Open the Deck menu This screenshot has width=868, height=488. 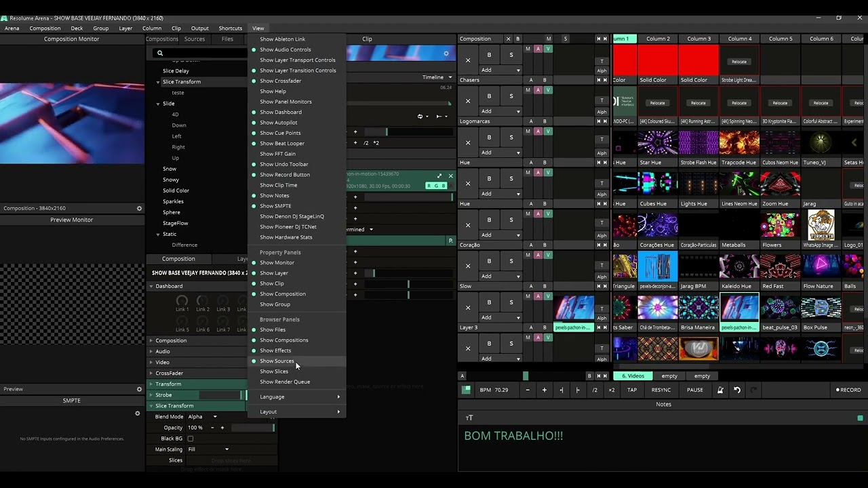[77, 28]
